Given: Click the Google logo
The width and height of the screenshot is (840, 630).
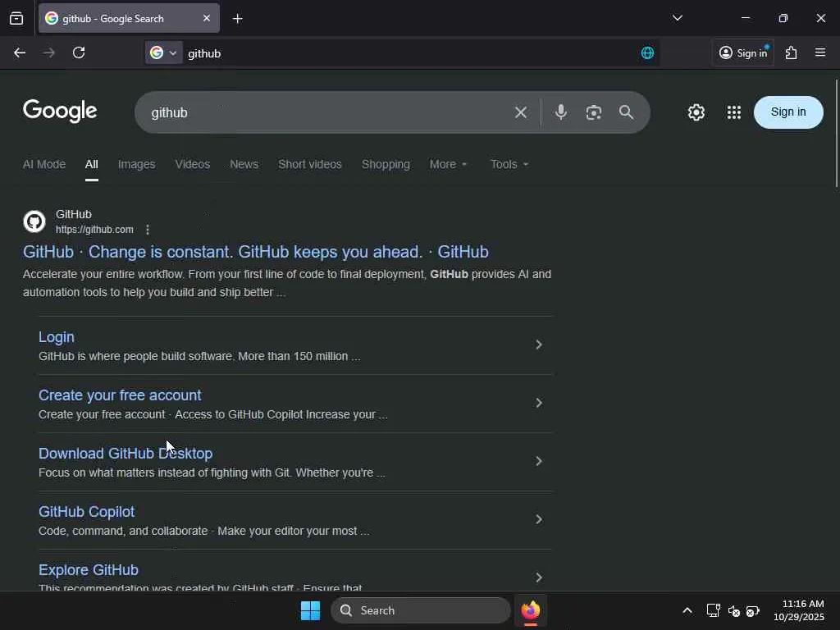Looking at the screenshot, I should pyautogui.click(x=60, y=111).
